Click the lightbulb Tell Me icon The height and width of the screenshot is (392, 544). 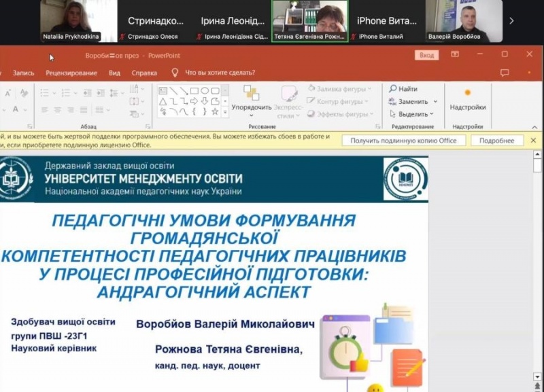[x=175, y=73]
